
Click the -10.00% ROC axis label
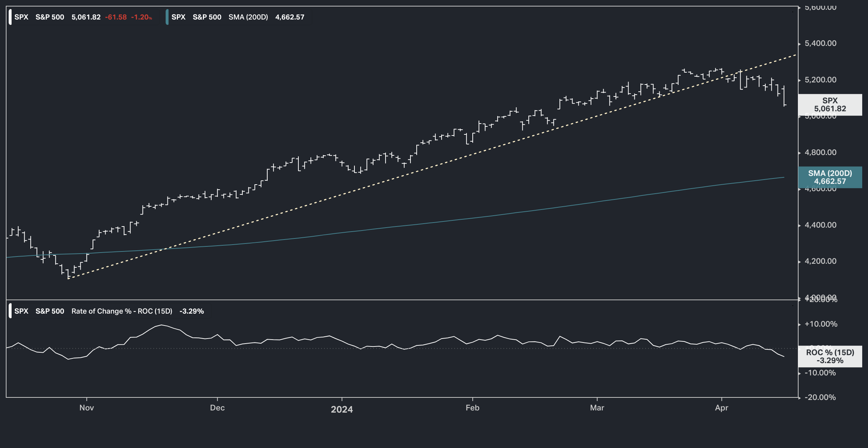click(820, 373)
